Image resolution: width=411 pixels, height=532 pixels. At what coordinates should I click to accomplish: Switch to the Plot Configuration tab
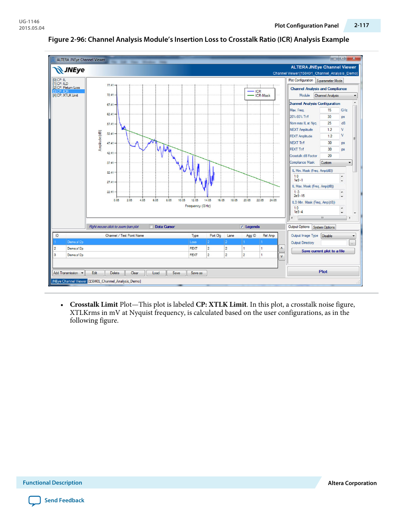click(301, 80)
